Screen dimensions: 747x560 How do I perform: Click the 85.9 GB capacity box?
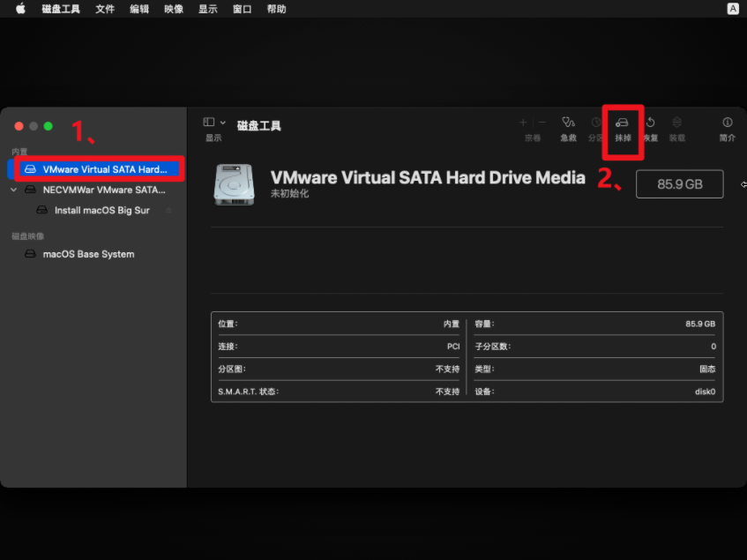679,183
